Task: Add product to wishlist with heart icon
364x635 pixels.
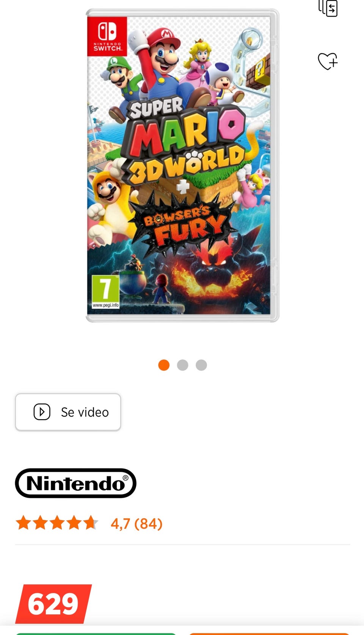Action: [328, 61]
